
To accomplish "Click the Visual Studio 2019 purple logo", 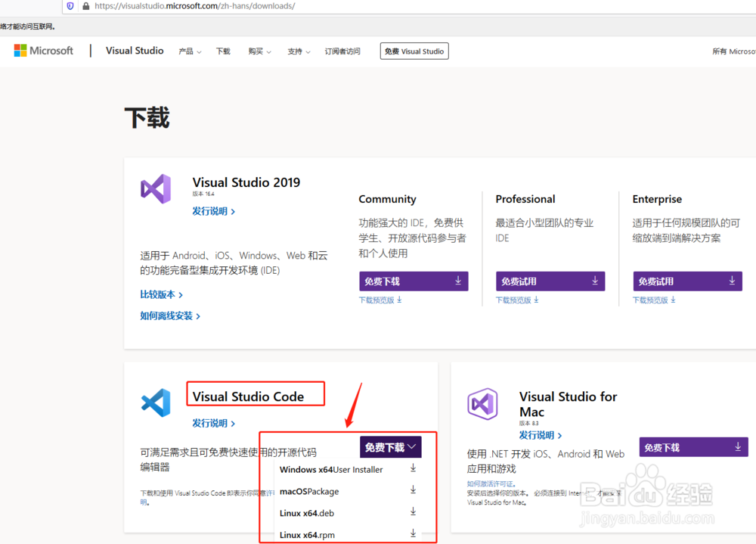I will [x=156, y=188].
